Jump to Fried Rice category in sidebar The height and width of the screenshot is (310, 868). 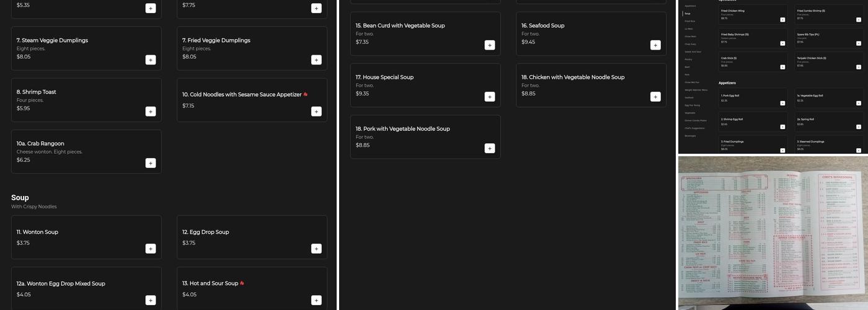coord(690,21)
